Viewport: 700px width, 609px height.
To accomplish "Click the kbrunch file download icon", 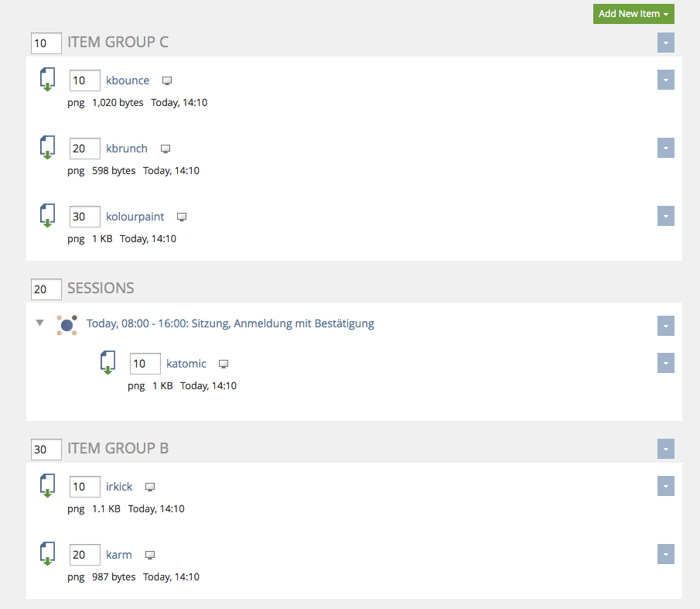I will (x=47, y=148).
